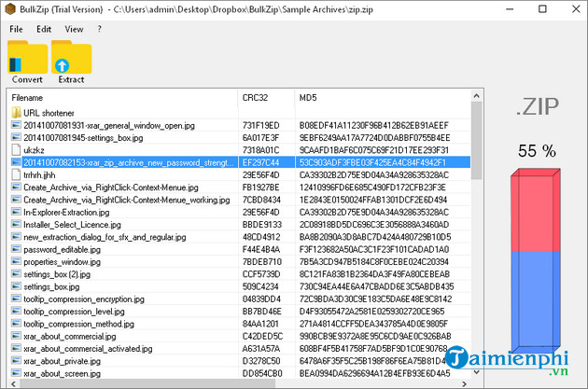The width and height of the screenshot is (588, 389).
Task: Click icon of tooltip_compression_method.jpg
Action: [16, 324]
